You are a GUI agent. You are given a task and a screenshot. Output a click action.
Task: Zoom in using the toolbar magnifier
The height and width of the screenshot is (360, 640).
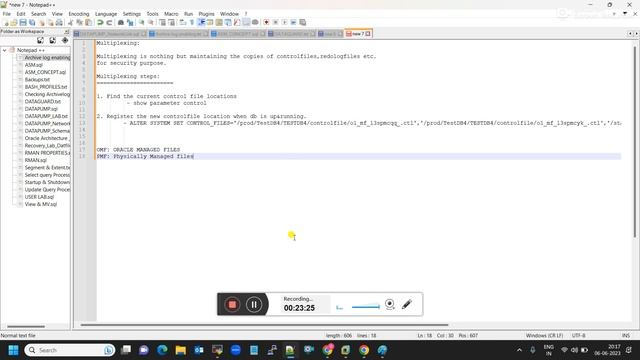141,22
